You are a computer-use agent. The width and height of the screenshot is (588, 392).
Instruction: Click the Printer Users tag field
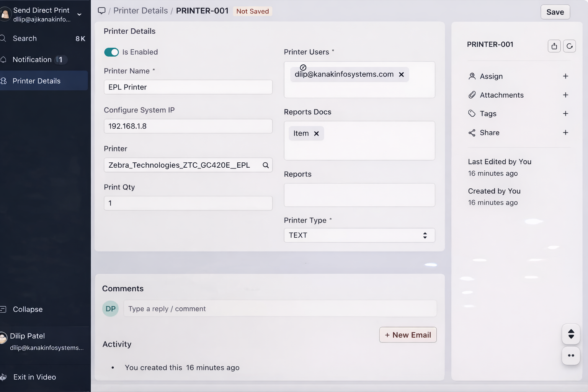(359, 80)
